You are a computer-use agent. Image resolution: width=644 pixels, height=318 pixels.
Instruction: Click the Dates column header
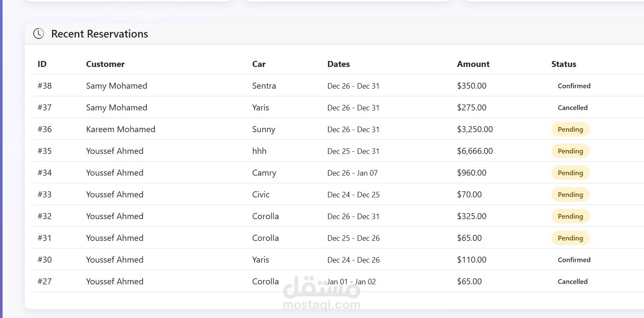point(338,64)
